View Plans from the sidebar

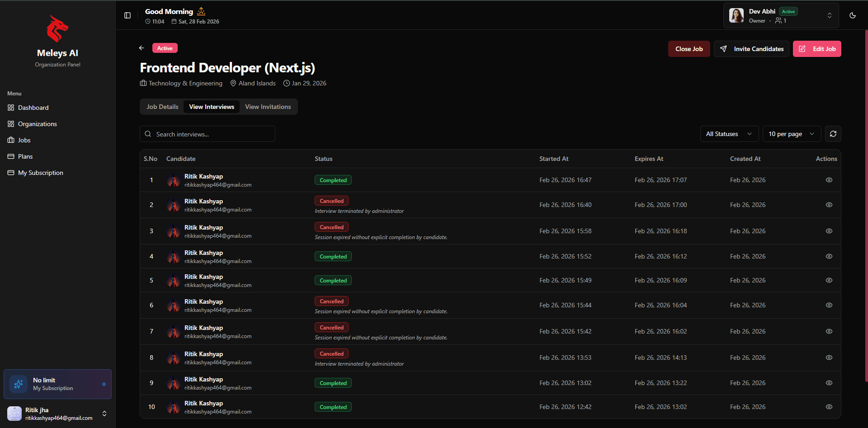[25, 156]
